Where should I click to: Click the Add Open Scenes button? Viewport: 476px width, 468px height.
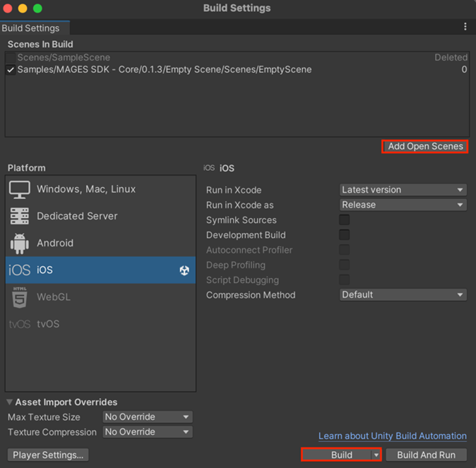pos(425,146)
